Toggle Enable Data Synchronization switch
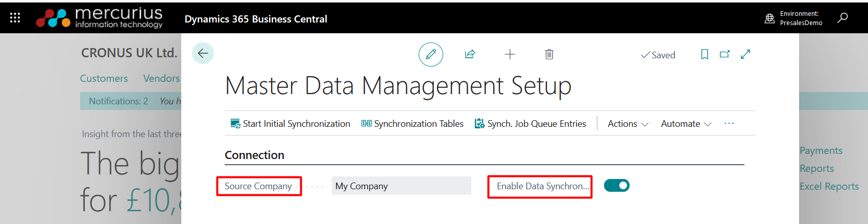This screenshot has width=868, height=224. click(617, 186)
